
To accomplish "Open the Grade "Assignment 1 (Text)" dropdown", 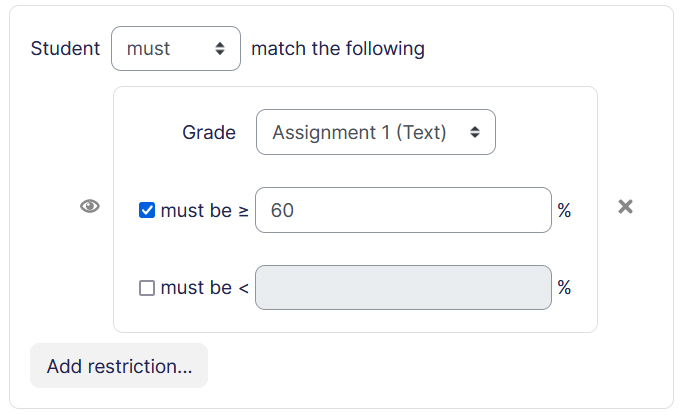I will (x=375, y=132).
